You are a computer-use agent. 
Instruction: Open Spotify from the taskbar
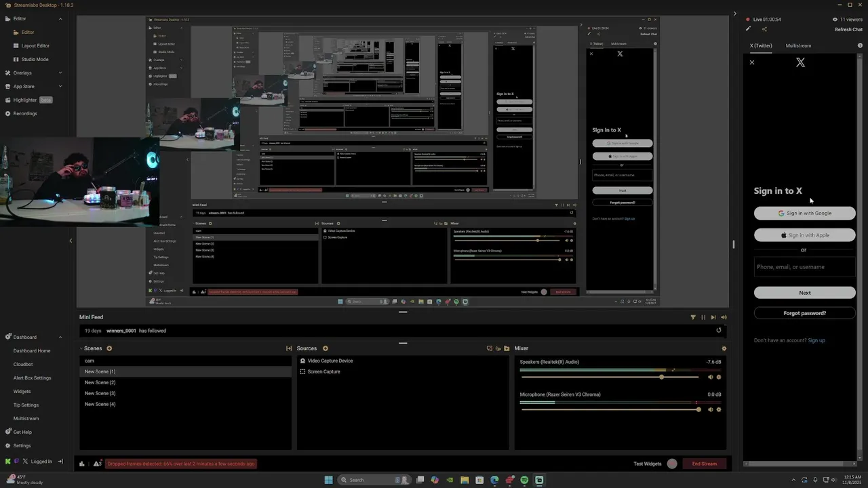524,480
